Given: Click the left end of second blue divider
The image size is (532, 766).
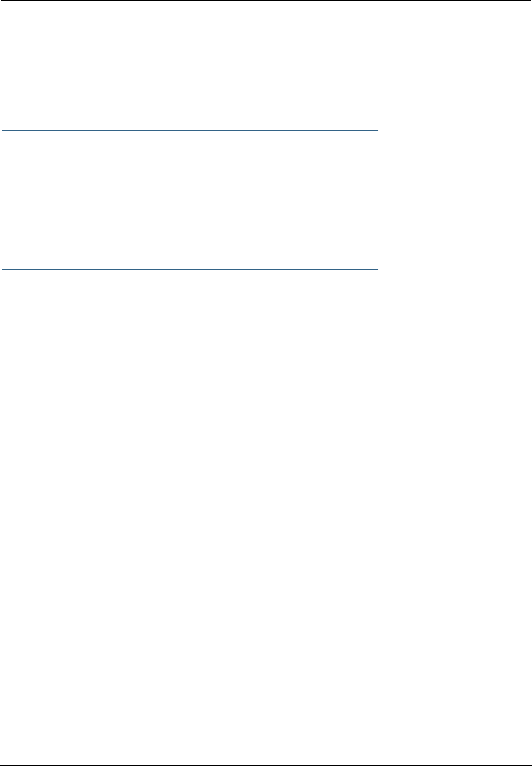Looking at the screenshot, I should (3, 131).
